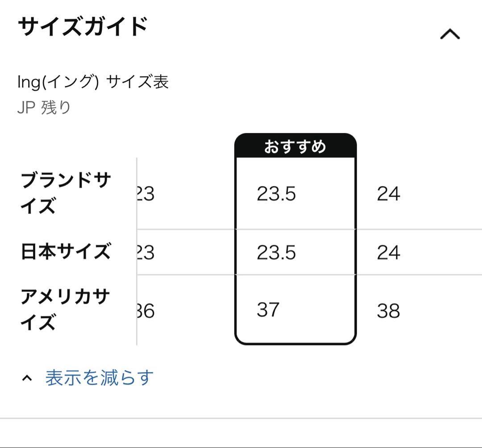482x448 pixels.
Task: Tap the highlighted recommended size box outline
Action: point(295,237)
